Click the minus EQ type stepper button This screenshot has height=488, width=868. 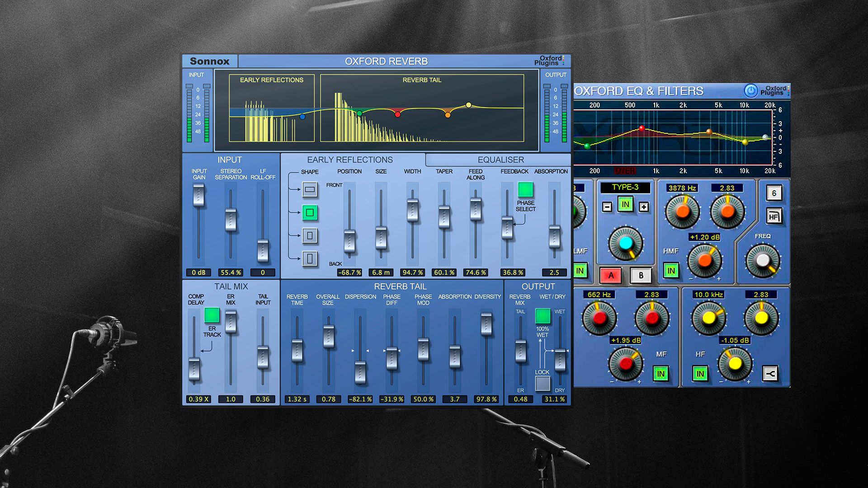[607, 207]
